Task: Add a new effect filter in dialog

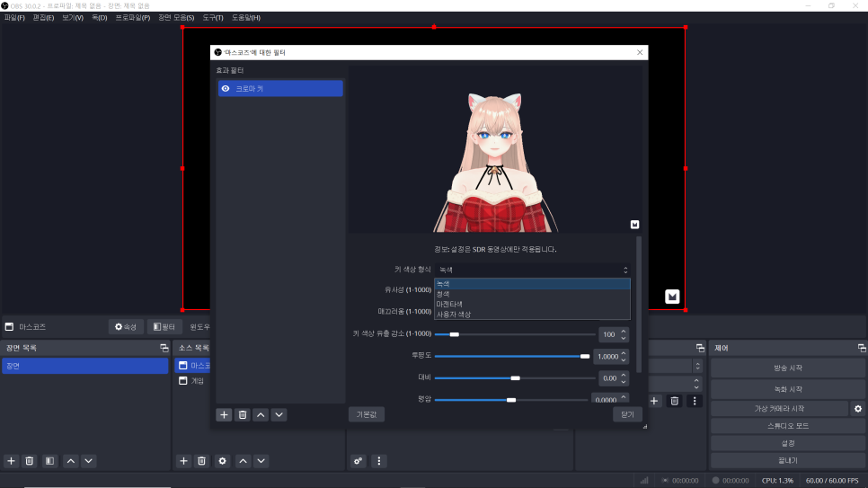Action: [224, 415]
